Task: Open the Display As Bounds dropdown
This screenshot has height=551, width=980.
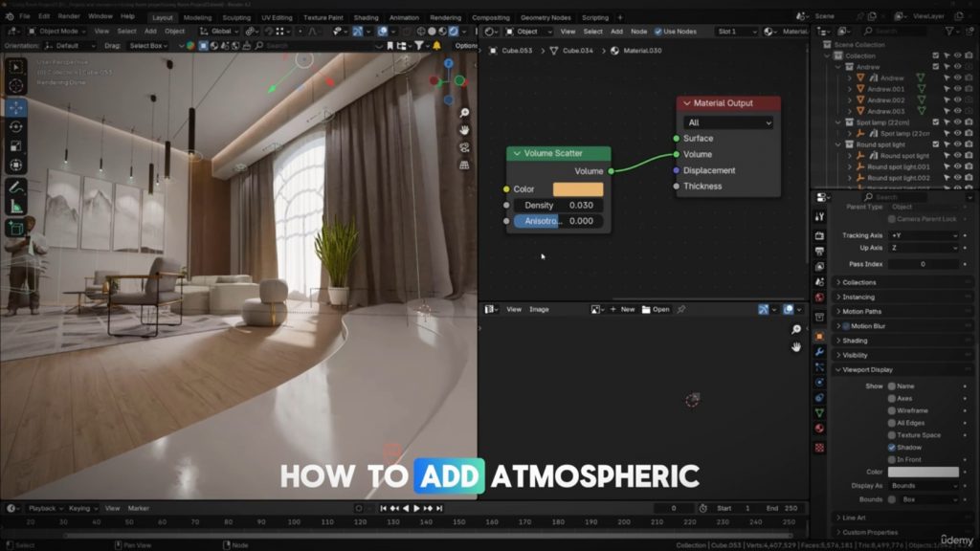Action: [x=924, y=485]
